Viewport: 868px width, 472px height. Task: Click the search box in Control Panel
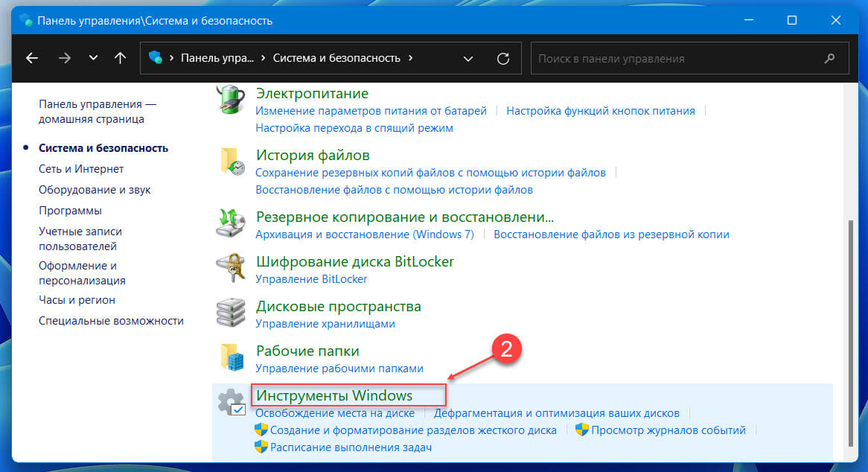coord(689,58)
